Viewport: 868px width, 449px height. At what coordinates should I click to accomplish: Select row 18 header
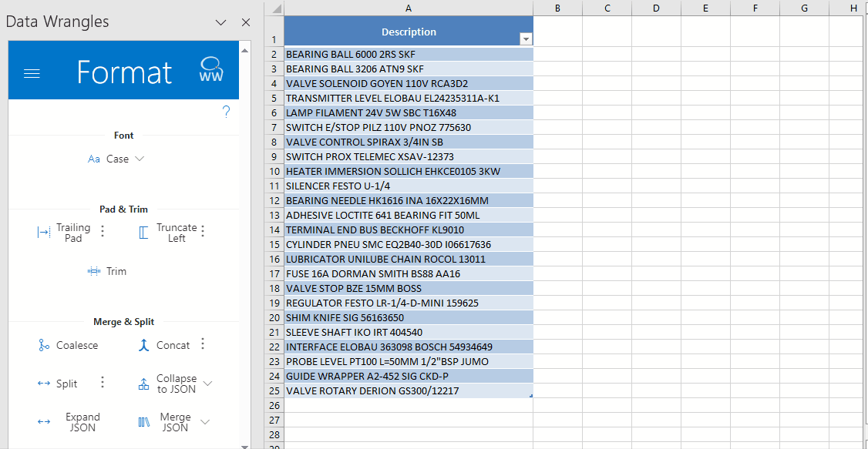tap(274, 288)
